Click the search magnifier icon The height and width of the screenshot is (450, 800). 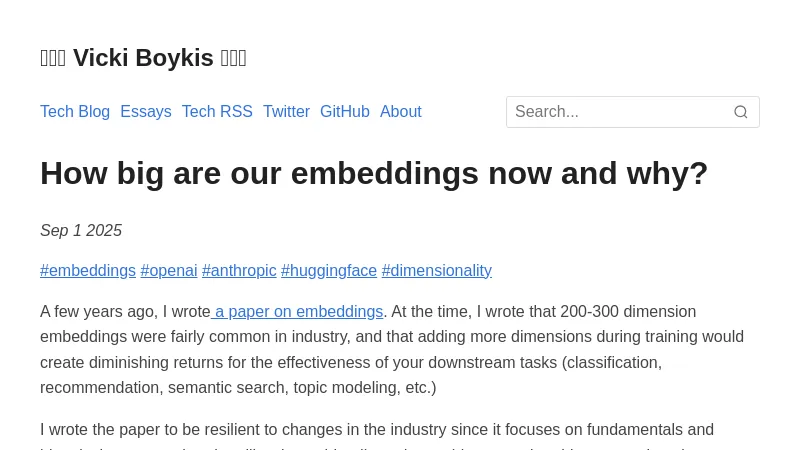[741, 112]
